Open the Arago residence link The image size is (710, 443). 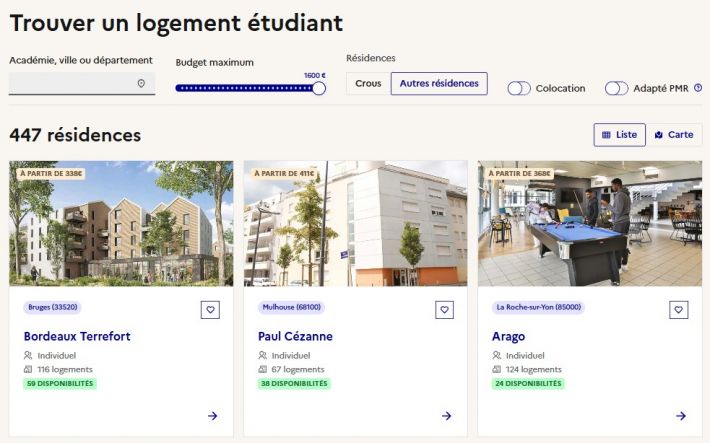(509, 336)
